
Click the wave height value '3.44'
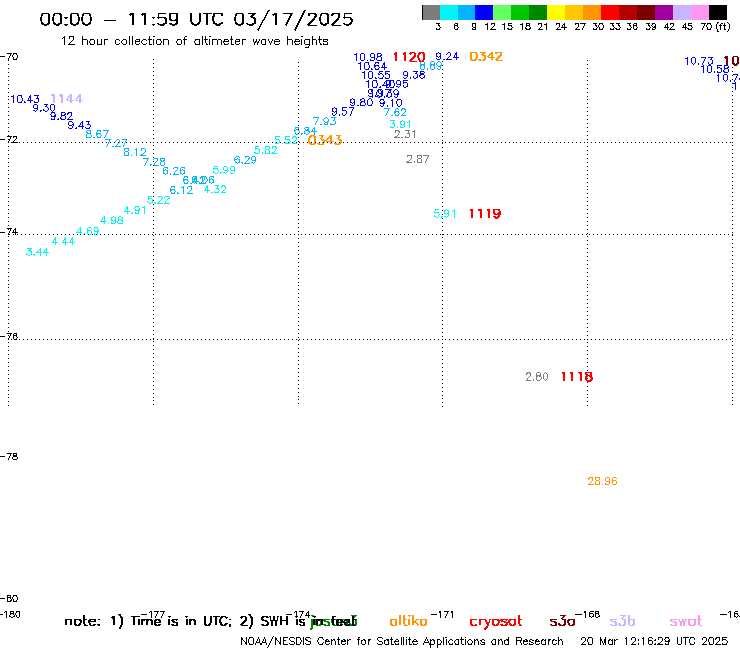click(x=37, y=253)
